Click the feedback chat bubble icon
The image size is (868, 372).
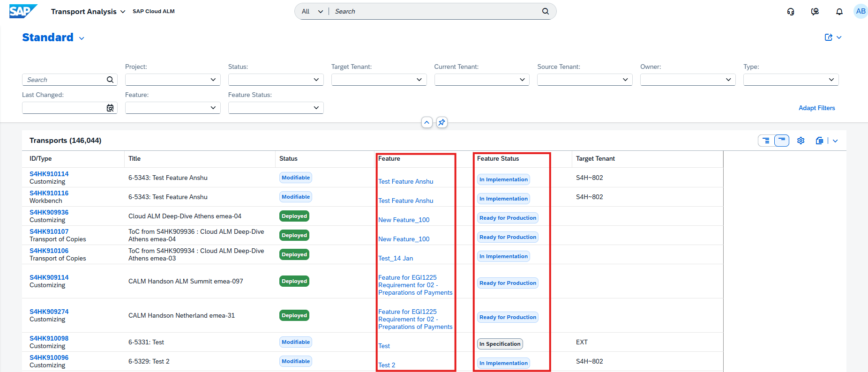coord(815,12)
